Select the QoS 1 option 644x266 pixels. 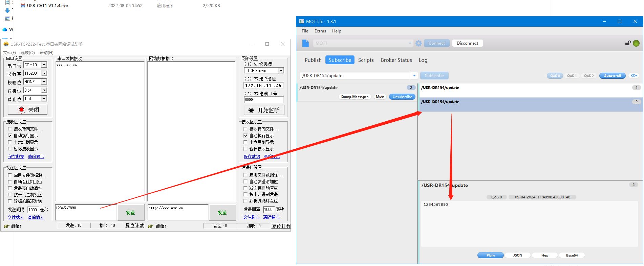pos(572,76)
